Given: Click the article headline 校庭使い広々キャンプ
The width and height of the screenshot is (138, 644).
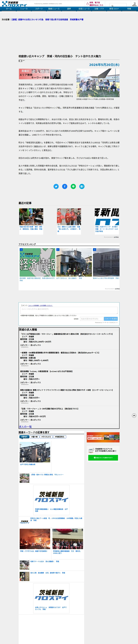Looking at the screenshot, I should click(60, 56).
